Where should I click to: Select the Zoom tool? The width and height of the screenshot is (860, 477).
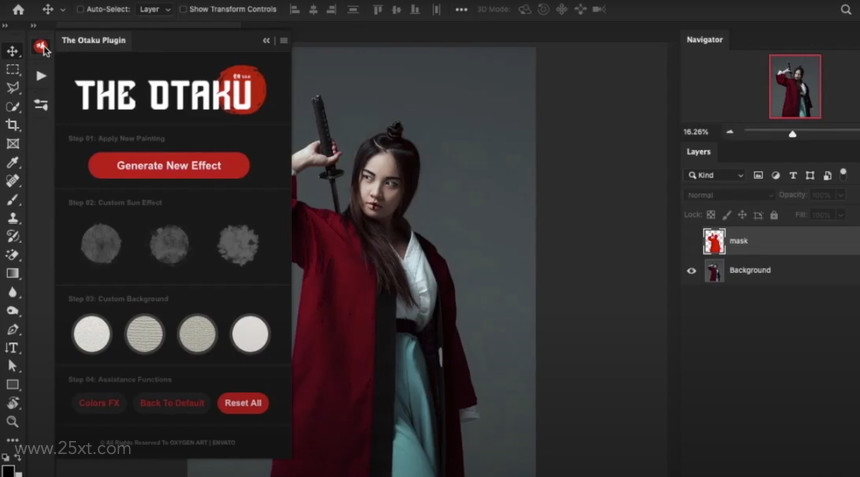[x=12, y=422]
